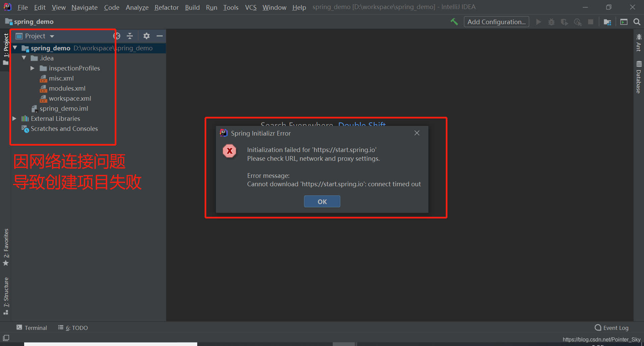Click the locate target crosshair icon in Project panel
Image resolution: width=644 pixels, height=346 pixels.
pos(117,36)
